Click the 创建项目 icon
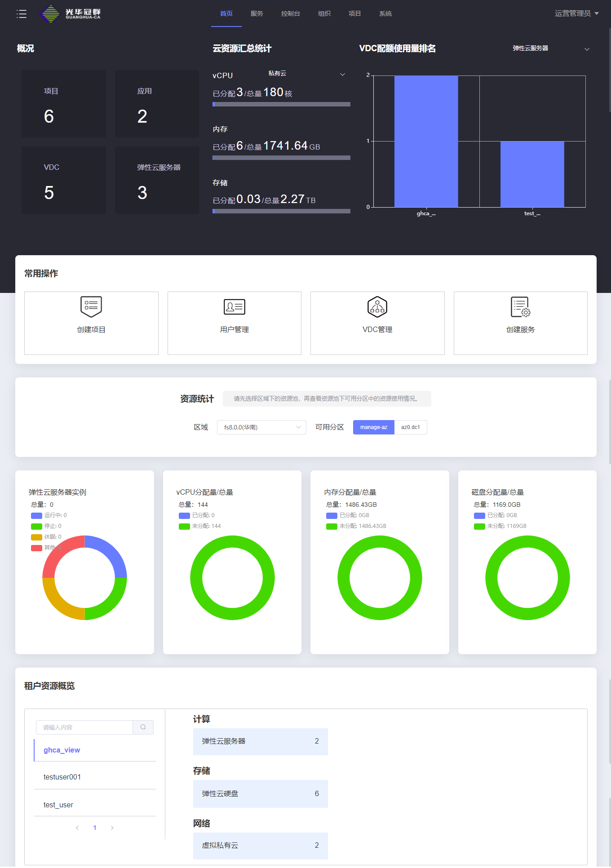The width and height of the screenshot is (611, 868). pos(91,306)
